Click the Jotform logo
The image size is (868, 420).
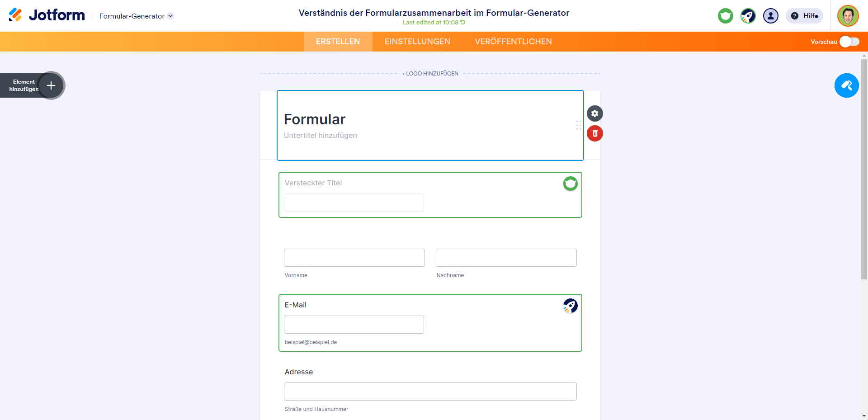47,15
